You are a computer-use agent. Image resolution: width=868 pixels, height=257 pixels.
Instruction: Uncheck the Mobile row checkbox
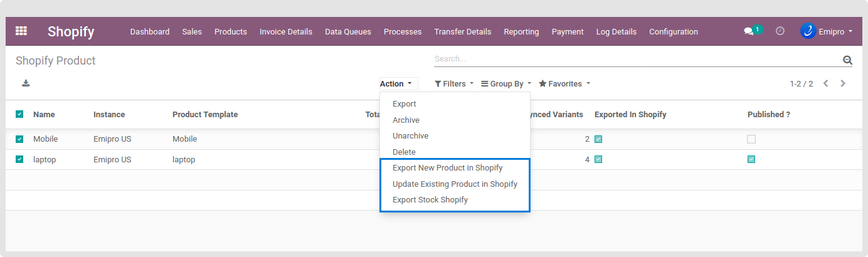pos(19,139)
